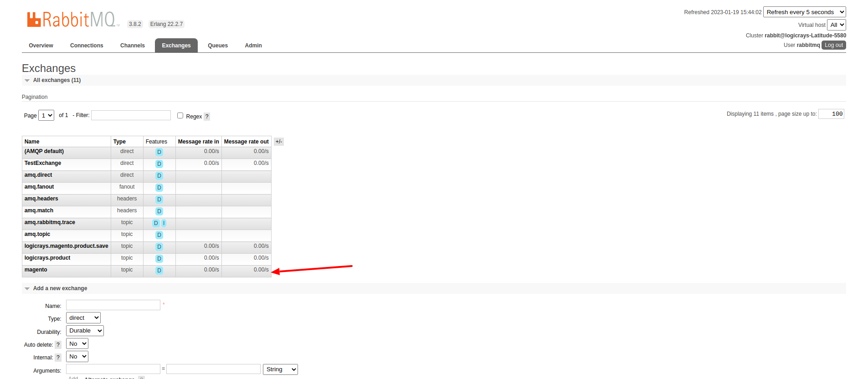This screenshot has width=868, height=379.
Task: Open the Admin tab
Action: coord(253,46)
